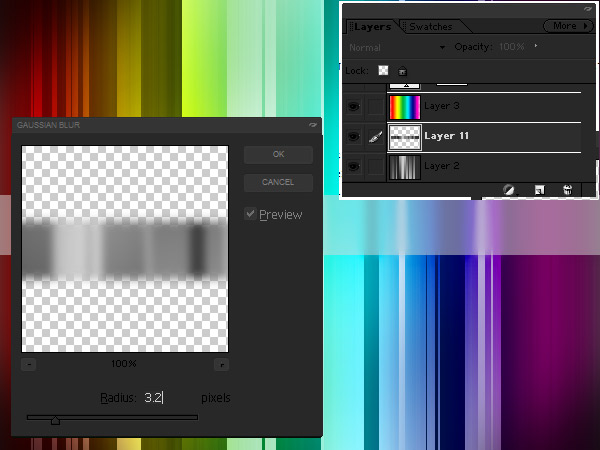600x450 pixels.
Task: Switch to the Layers tab
Action: [372, 27]
